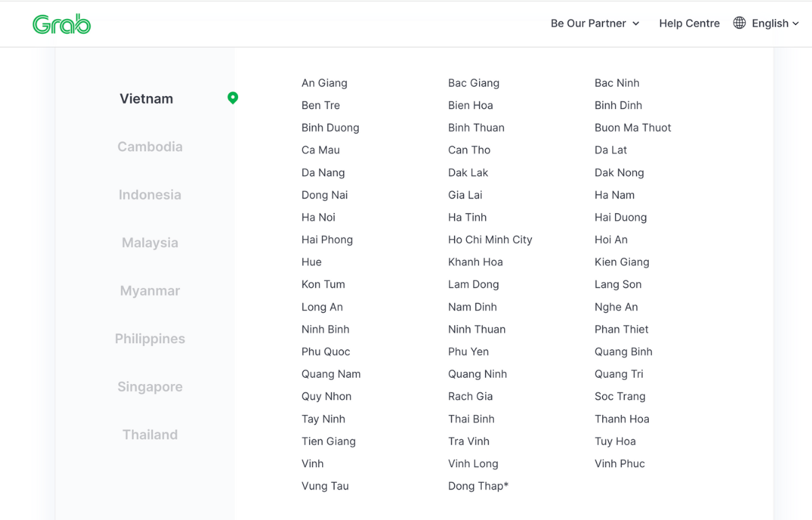Screen dimensions: 812x520
Task: Open the Help Centre link
Action: pyautogui.click(x=689, y=23)
